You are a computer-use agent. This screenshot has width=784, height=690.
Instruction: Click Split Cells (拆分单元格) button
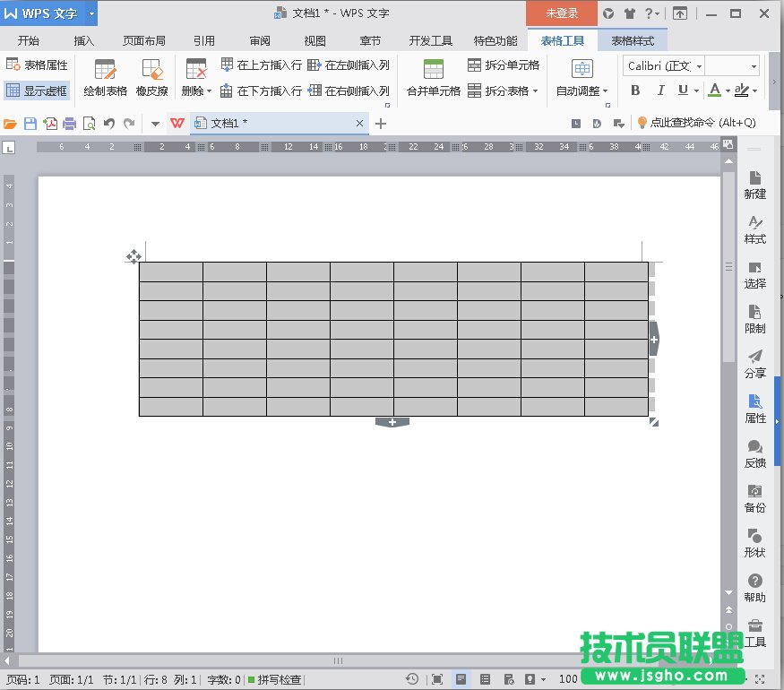[x=504, y=65]
